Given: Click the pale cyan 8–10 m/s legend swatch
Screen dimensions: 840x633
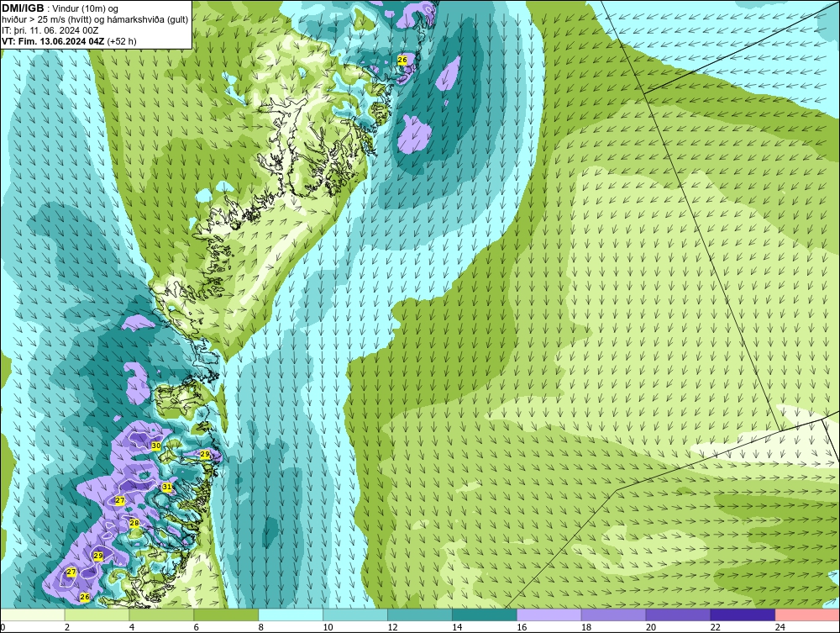Looking at the screenshot, I should [x=291, y=615].
